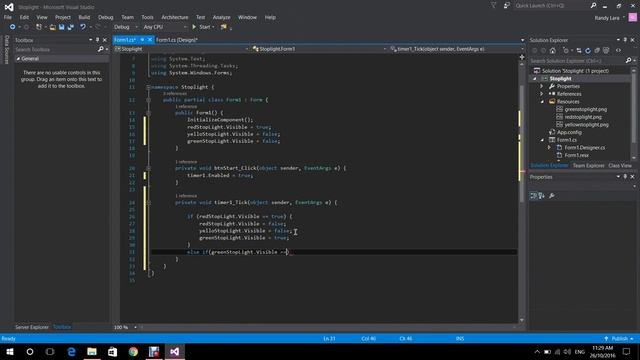The width and height of the screenshot is (640, 360).
Task: Expand the References node in Solution Explorer
Action: pos(542,94)
